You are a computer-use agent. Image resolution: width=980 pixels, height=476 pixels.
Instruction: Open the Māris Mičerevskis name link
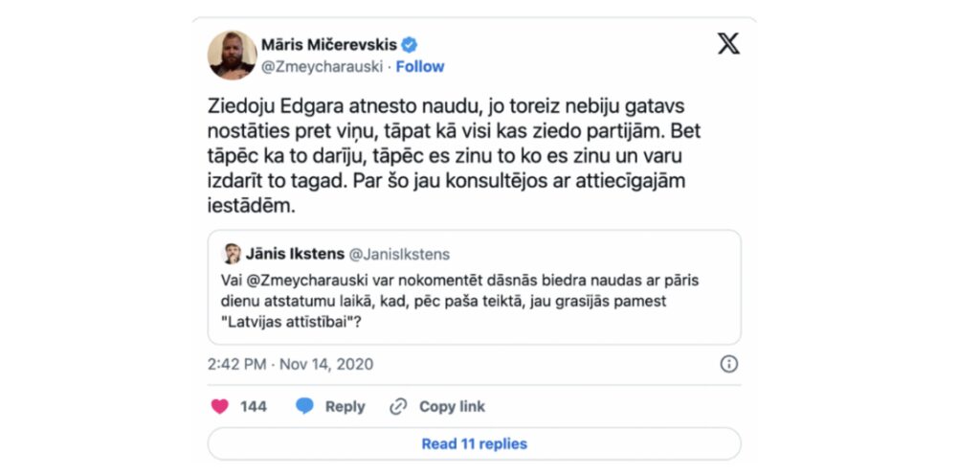329,45
